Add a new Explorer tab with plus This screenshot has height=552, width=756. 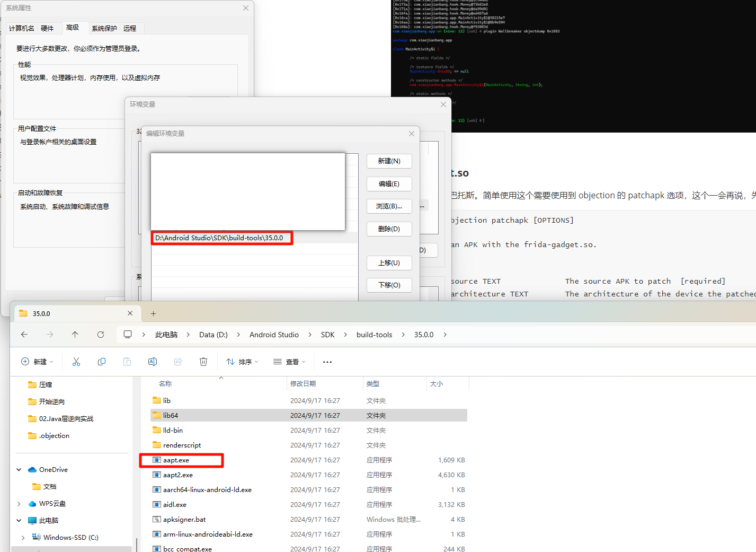point(154,313)
